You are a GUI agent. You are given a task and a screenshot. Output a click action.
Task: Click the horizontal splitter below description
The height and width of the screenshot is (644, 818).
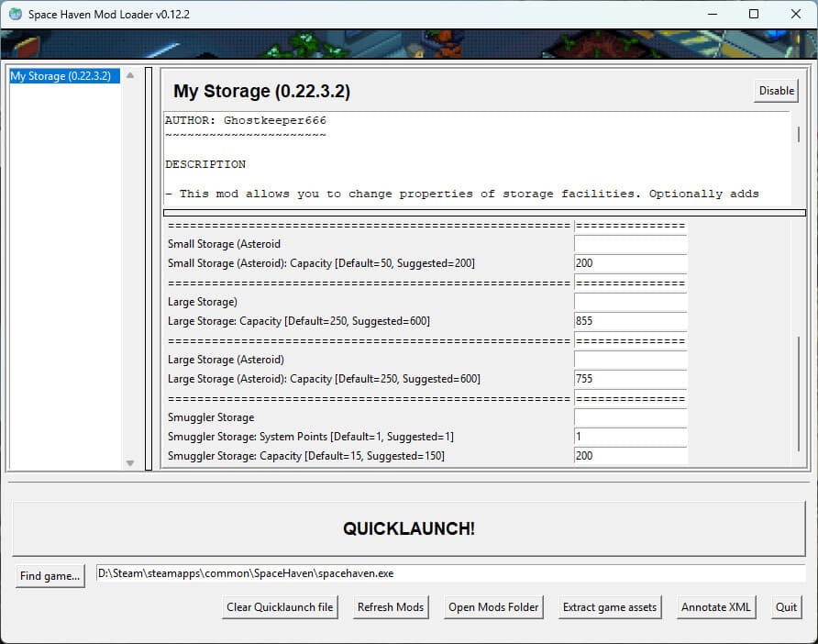pos(484,213)
